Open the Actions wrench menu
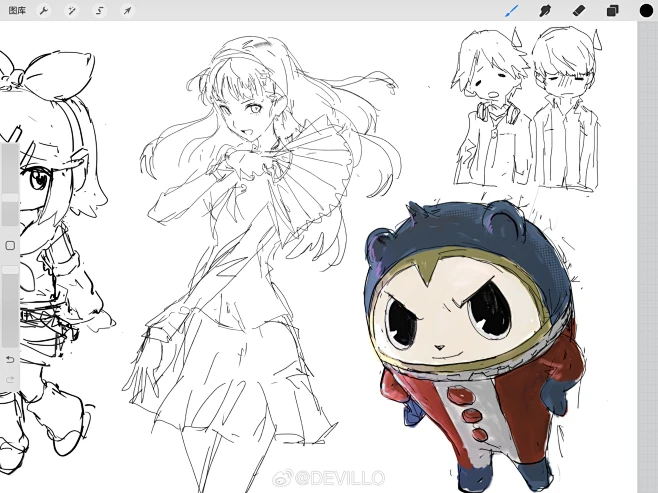This screenshot has height=493, width=658. tap(44, 10)
